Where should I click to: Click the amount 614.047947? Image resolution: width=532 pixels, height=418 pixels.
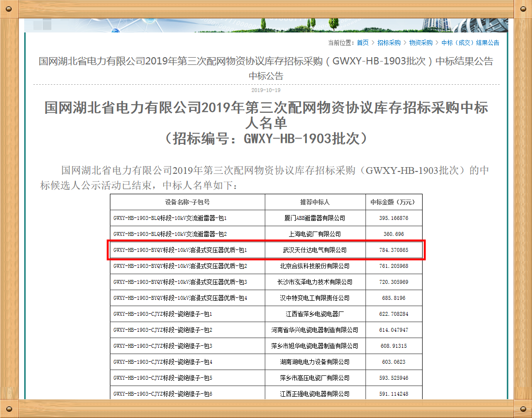pyautogui.click(x=394, y=330)
